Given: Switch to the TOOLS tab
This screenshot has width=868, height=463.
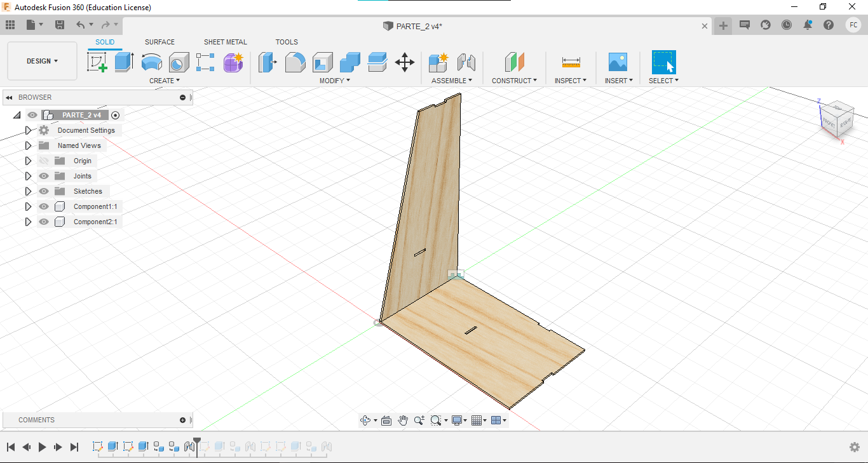Looking at the screenshot, I should coord(287,42).
